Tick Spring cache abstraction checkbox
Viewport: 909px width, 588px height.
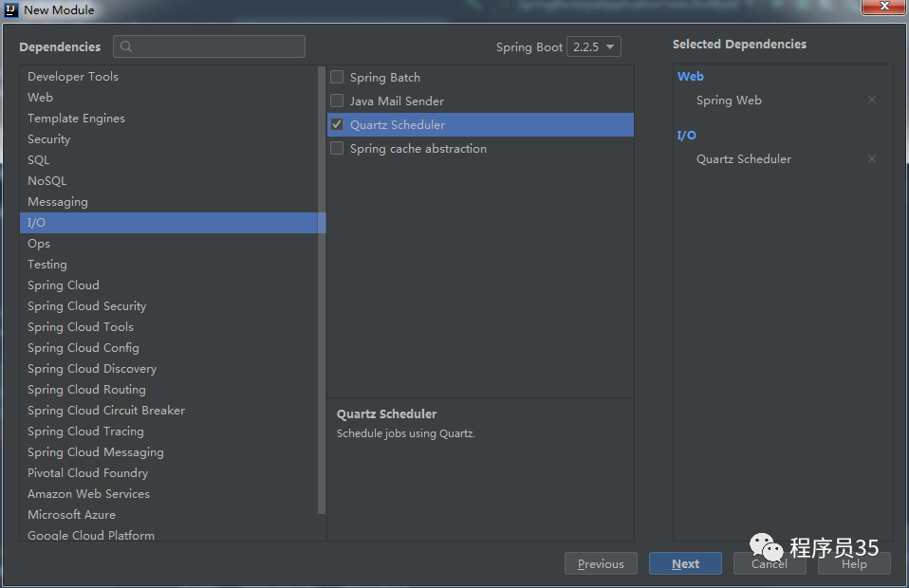(x=337, y=148)
